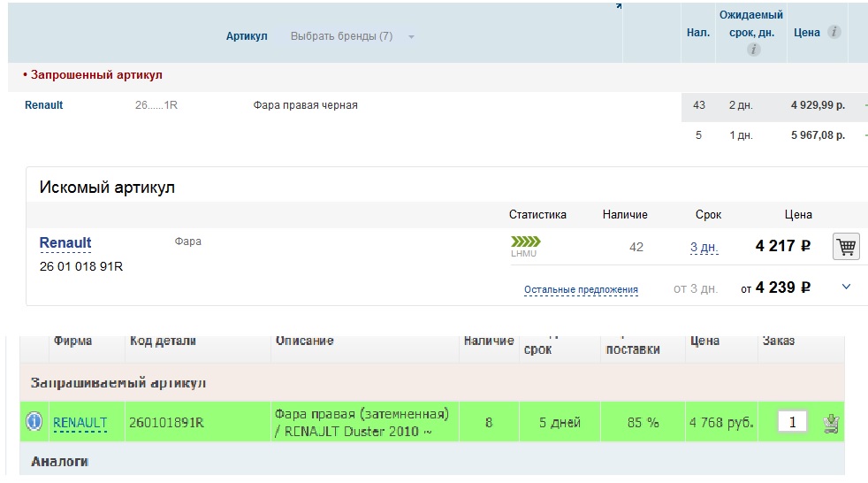The width and height of the screenshot is (868, 483).
Task: Click the Renault brand in the top table
Action: (43, 105)
